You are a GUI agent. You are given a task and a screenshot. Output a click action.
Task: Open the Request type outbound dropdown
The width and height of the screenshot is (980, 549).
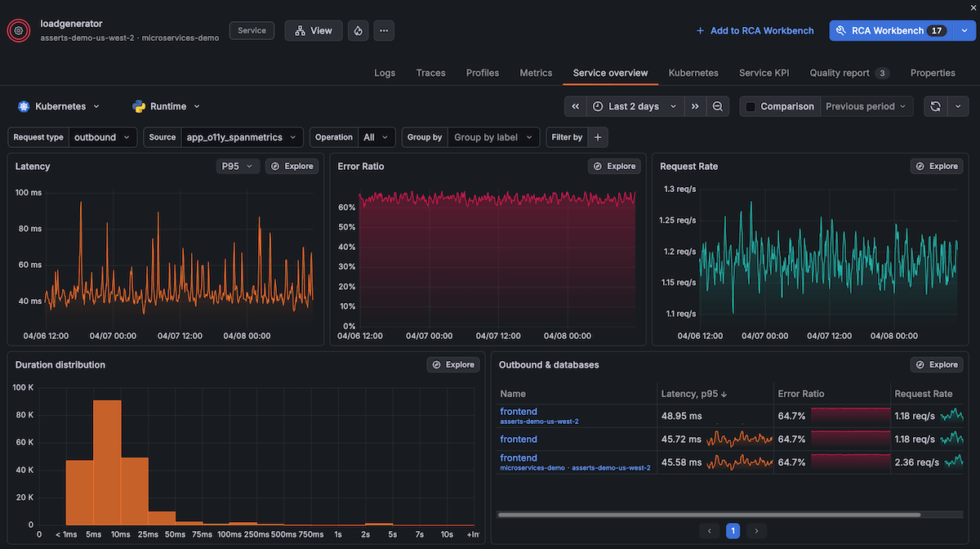click(103, 136)
